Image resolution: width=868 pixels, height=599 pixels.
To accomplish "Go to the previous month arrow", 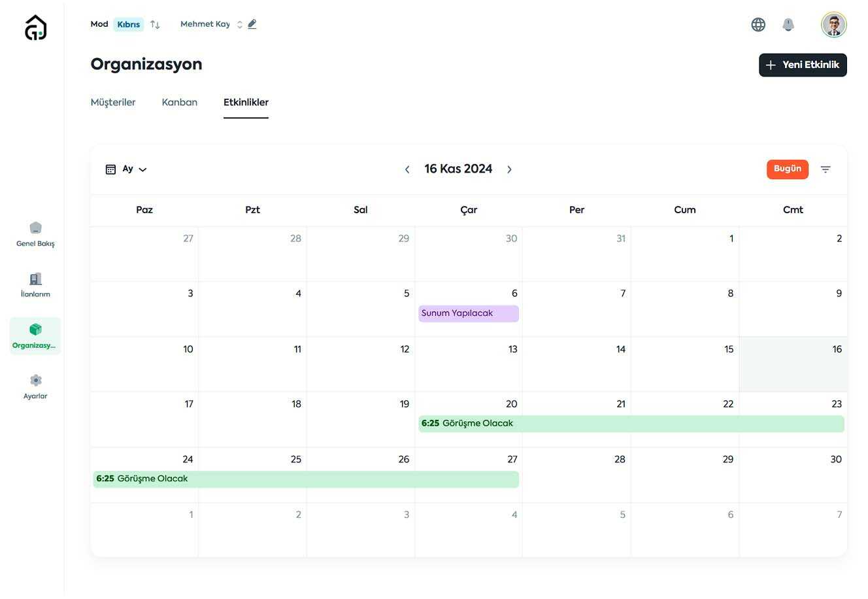I will (407, 169).
